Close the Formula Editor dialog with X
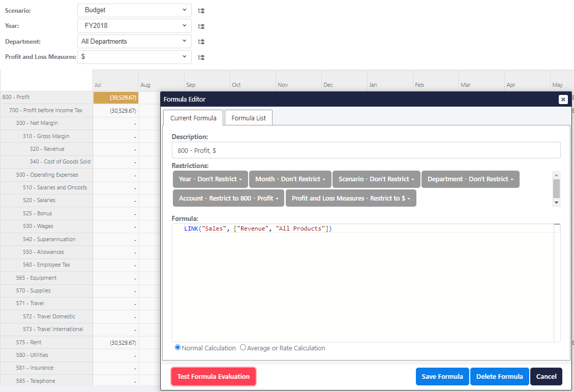 pos(563,100)
